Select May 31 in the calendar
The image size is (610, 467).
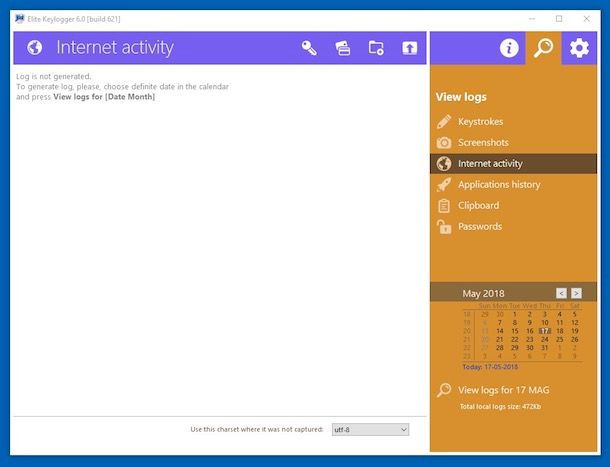pyautogui.click(x=545, y=348)
